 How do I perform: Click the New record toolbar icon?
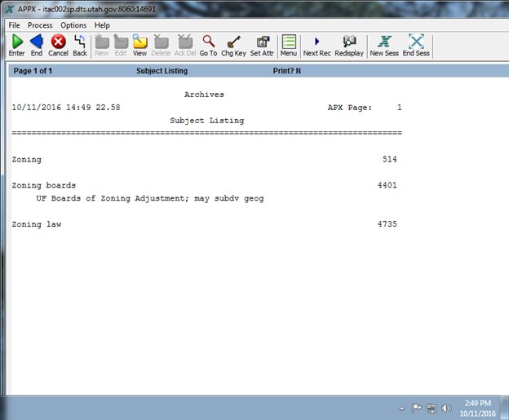coord(102,42)
